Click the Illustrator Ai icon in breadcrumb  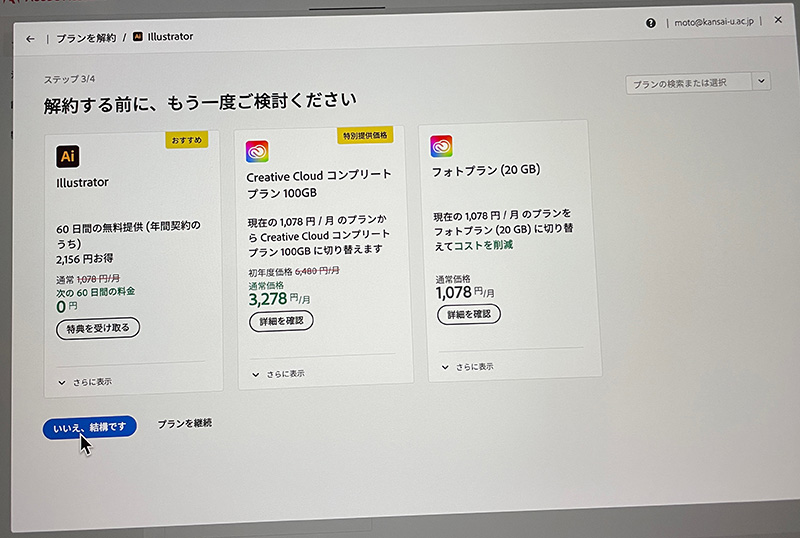point(138,37)
